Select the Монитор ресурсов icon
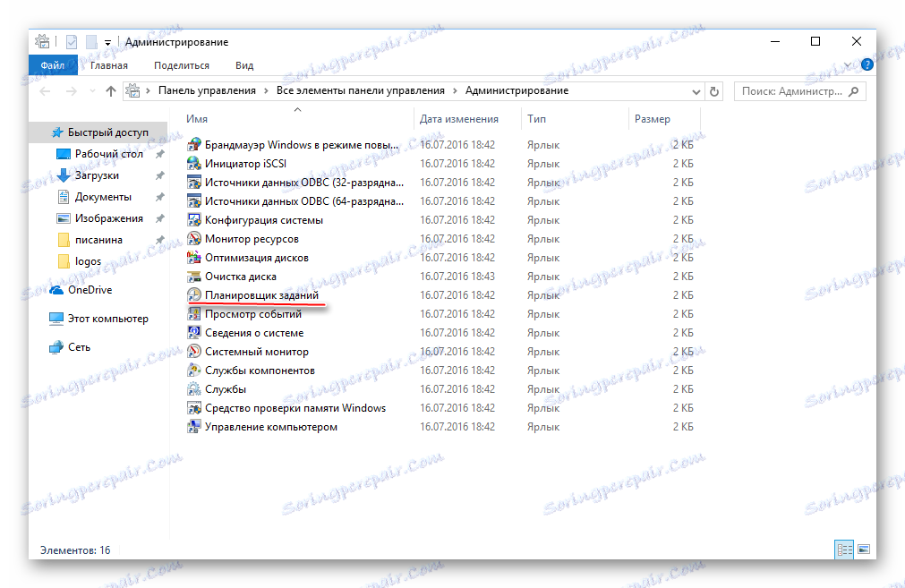Image resolution: width=905 pixels, height=588 pixels. click(x=194, y=238)
